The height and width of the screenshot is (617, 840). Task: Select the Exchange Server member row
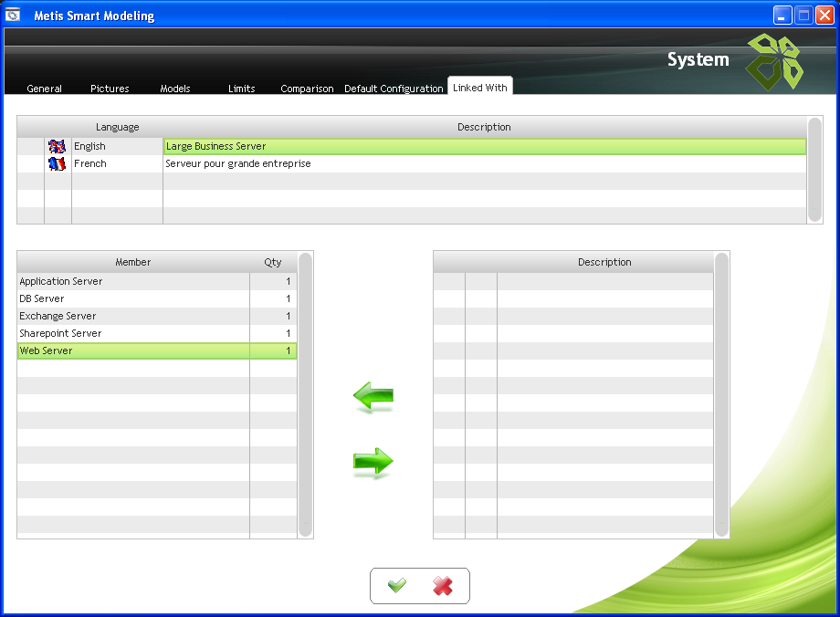(x=157, y=316)
